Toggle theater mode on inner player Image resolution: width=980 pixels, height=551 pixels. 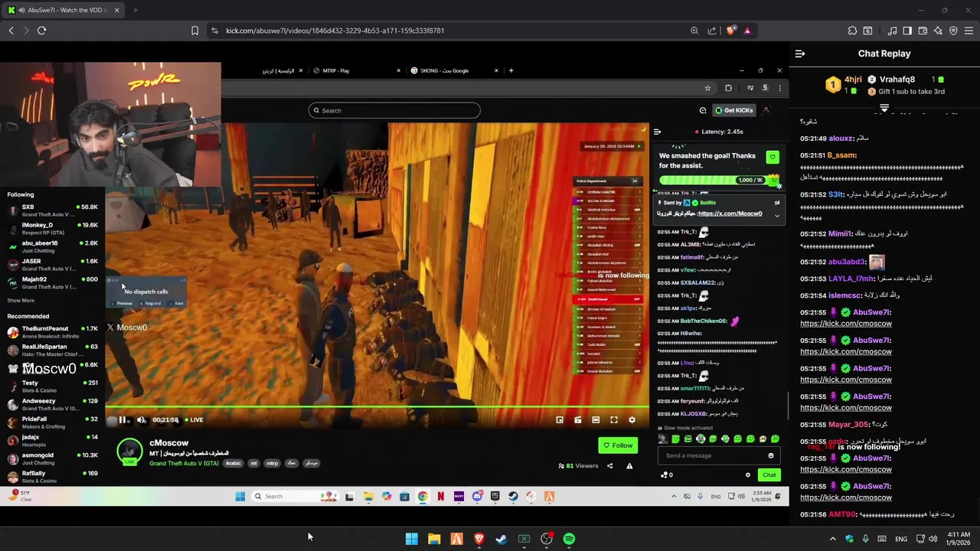click(x=596, y=419)
